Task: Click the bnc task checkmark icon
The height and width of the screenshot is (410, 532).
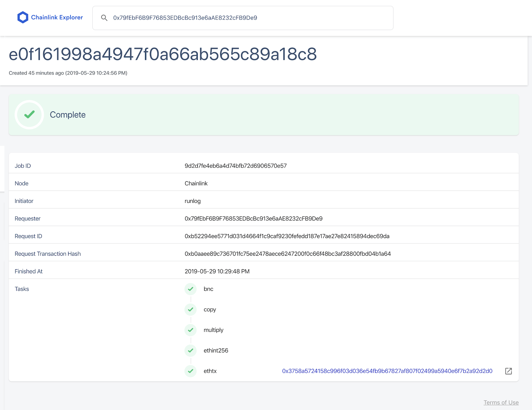Action: (191, 289)
